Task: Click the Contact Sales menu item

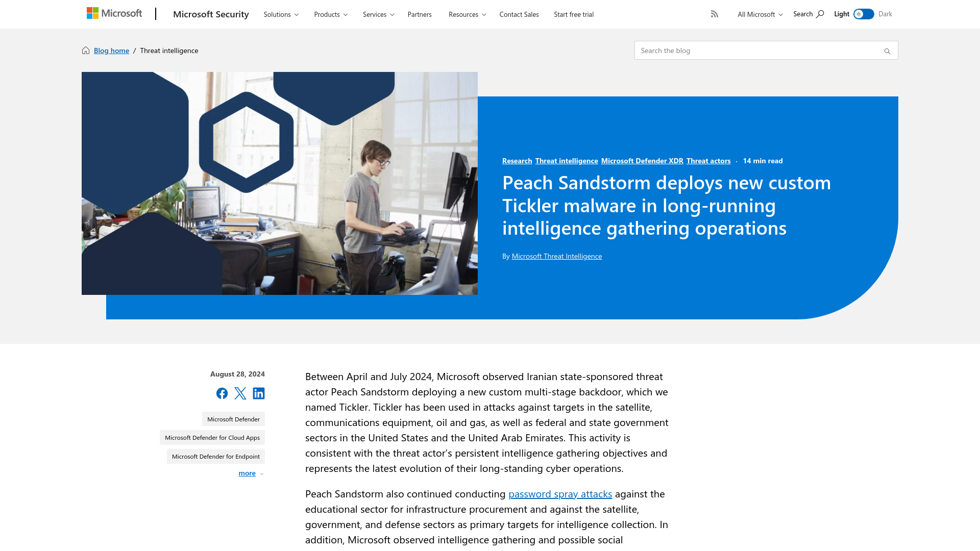Action: click(518, 14)
